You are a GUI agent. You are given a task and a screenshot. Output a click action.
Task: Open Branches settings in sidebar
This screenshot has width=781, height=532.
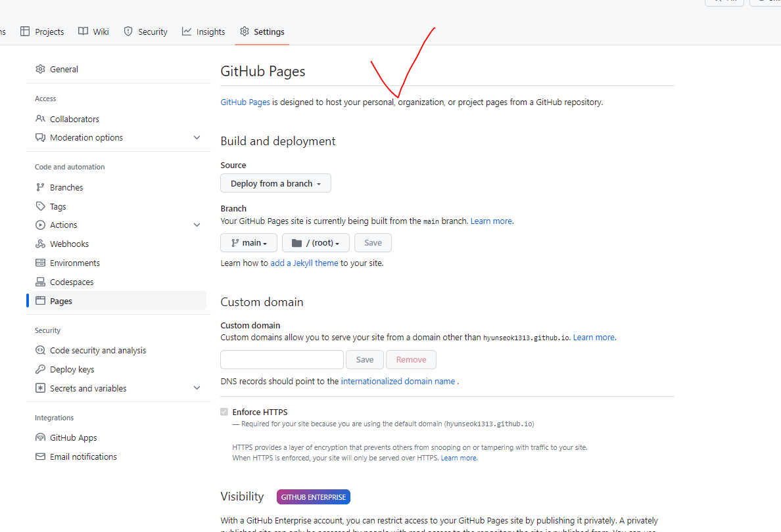118,187
